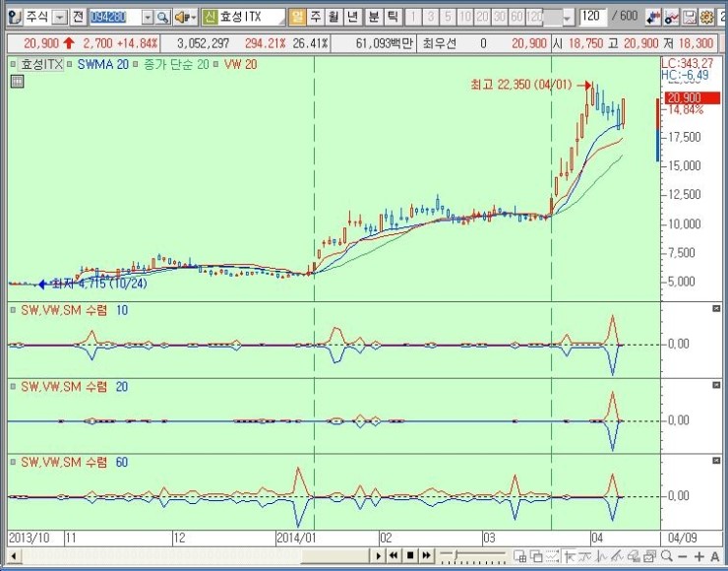This screenshot has height=571, width=728.
Task: Expand the stock code 094280 dropdown
Action: pos(148,18)
